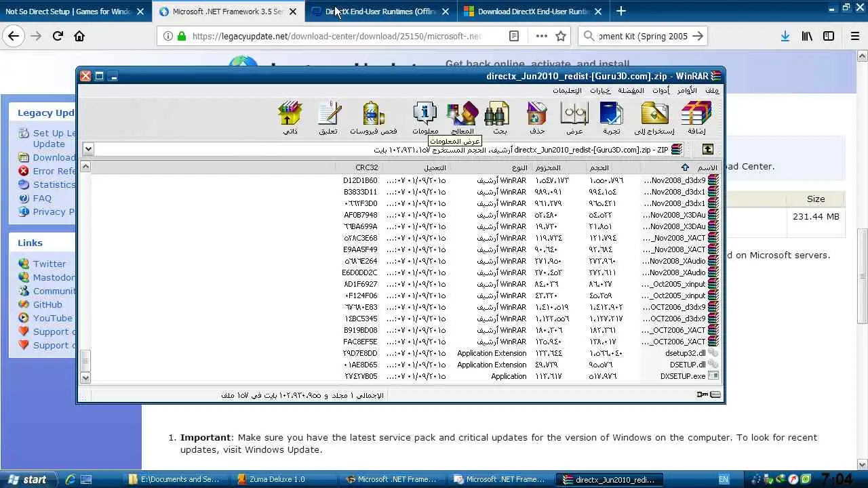Click the key icon in WinRAR status bar
This screenshot has width=868, height=488.
point(703,394)
